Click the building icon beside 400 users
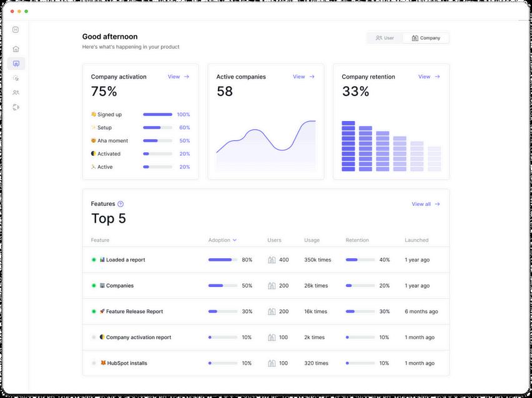532x398 pixels. [272, 260]
